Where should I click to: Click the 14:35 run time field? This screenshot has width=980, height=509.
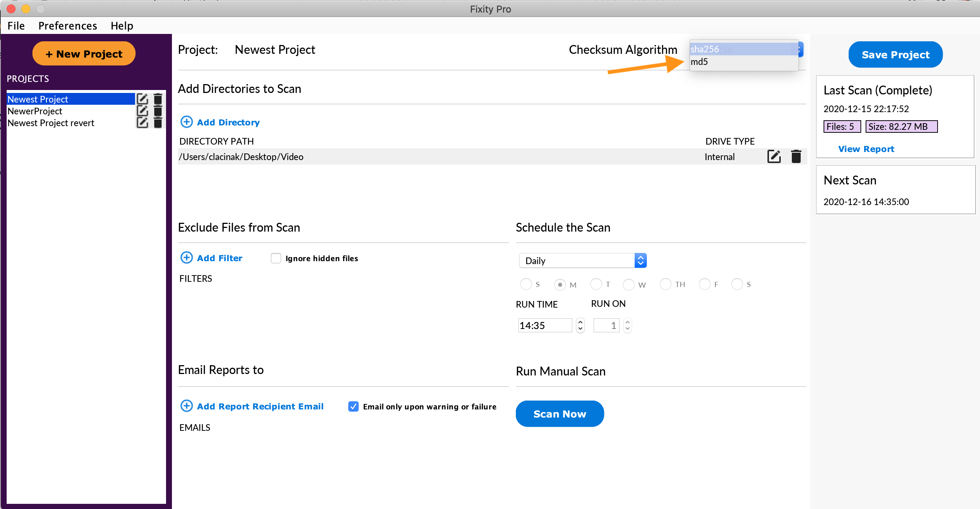(545, 326)
